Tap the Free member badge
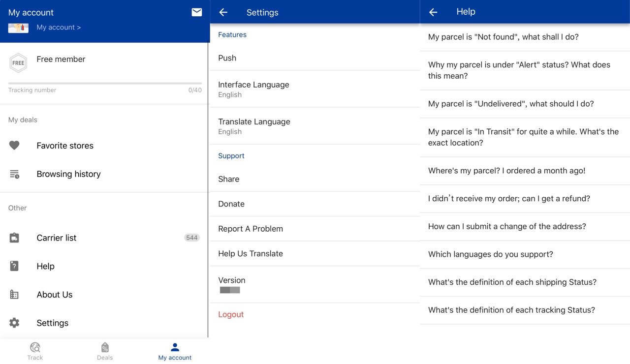The height and width of the screenshot is (364, 630). point(18,62)
